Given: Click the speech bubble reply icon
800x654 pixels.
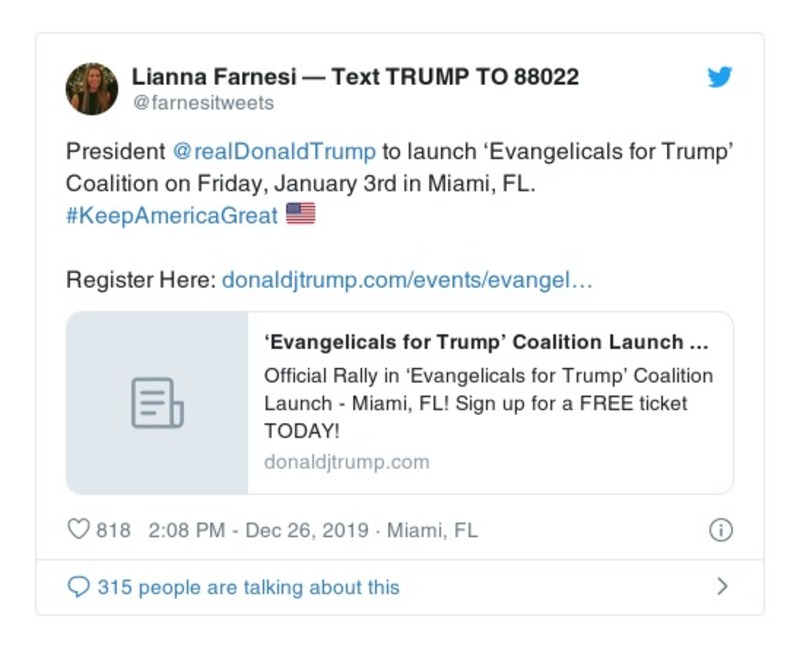Looking at the screenshot, I should [x=78, y=587].
